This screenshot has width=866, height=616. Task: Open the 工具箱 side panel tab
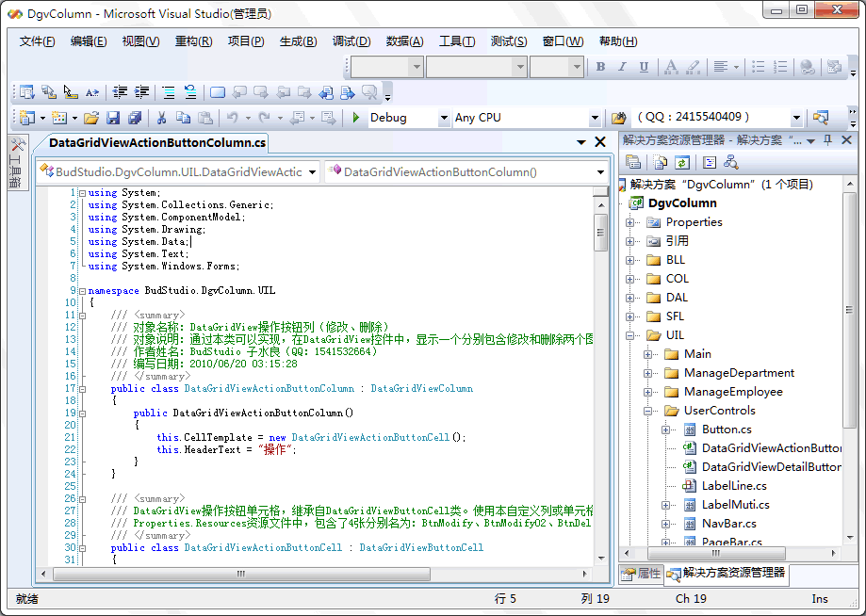pos(17,162)
